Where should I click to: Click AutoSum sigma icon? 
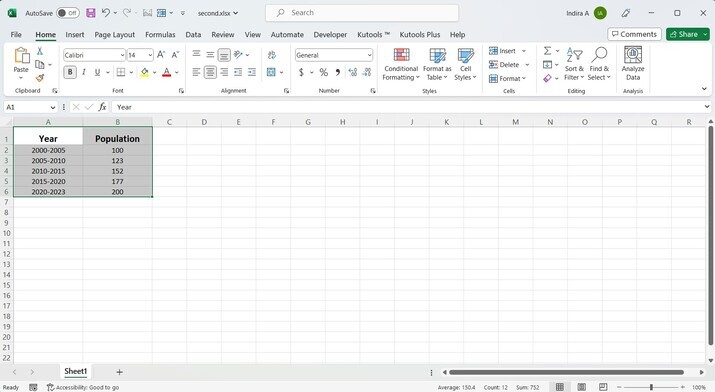[548, 51]
